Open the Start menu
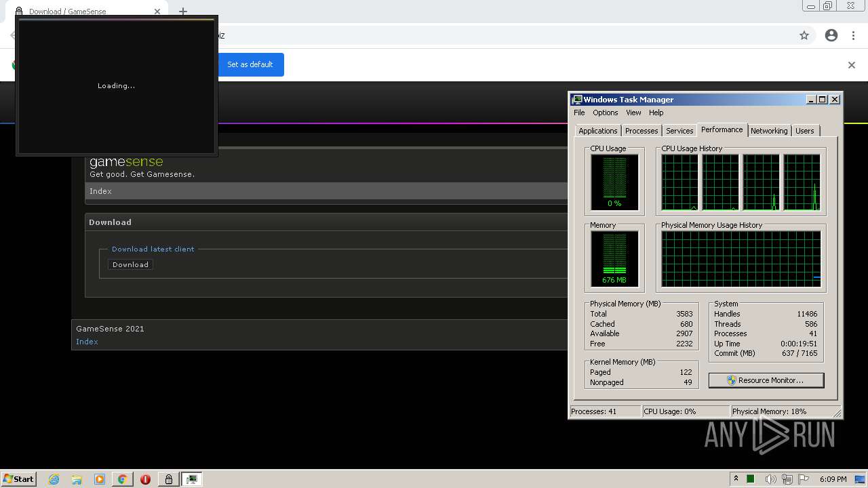This screenshot has height=488, width=868. (18, 479)
